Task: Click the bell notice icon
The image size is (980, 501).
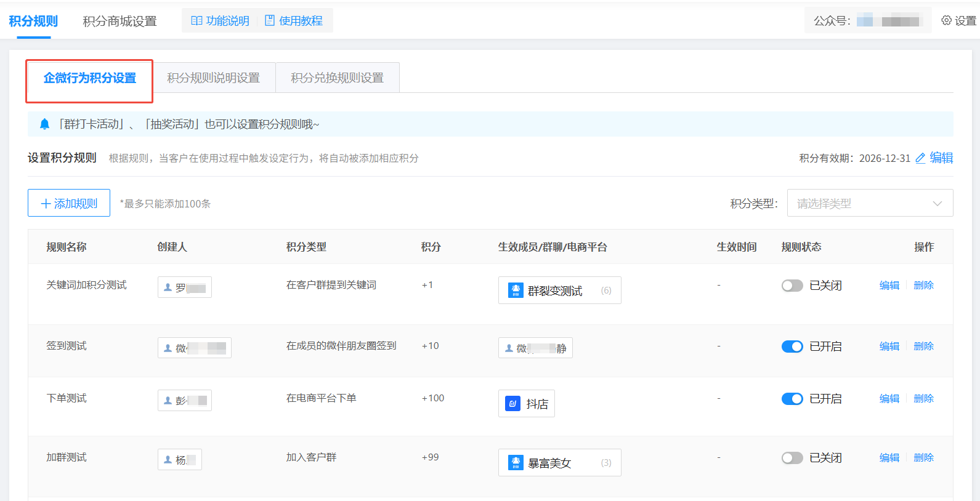Action: (x=44, y=124)
